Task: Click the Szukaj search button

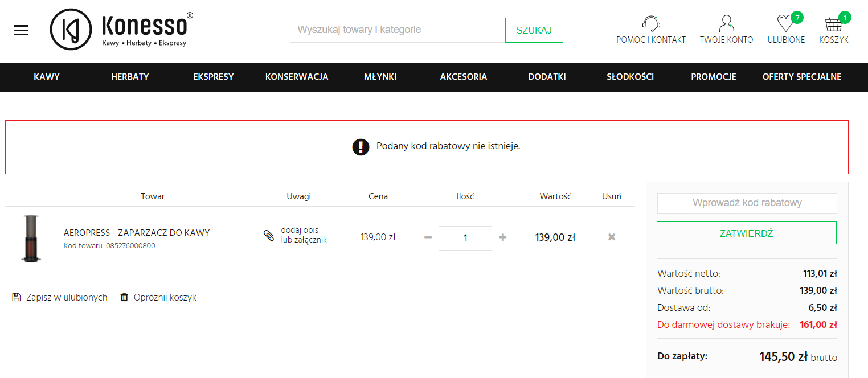Action: [x=534, y=30]
